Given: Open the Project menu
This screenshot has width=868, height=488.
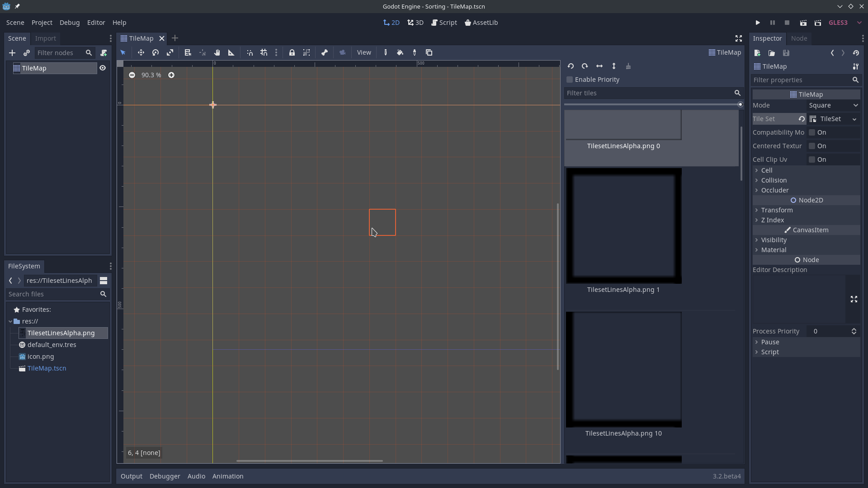Looking at the screenshot, I should tap(42, 23).
